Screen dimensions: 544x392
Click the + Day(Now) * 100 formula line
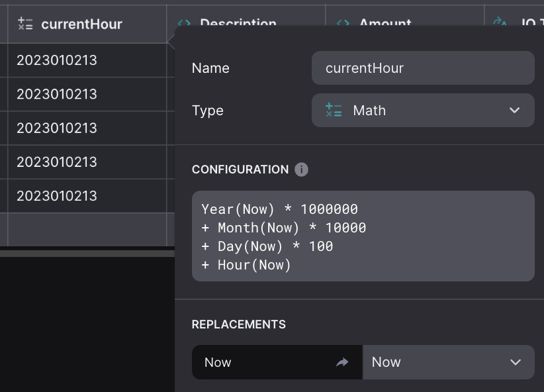pos(267,246)
